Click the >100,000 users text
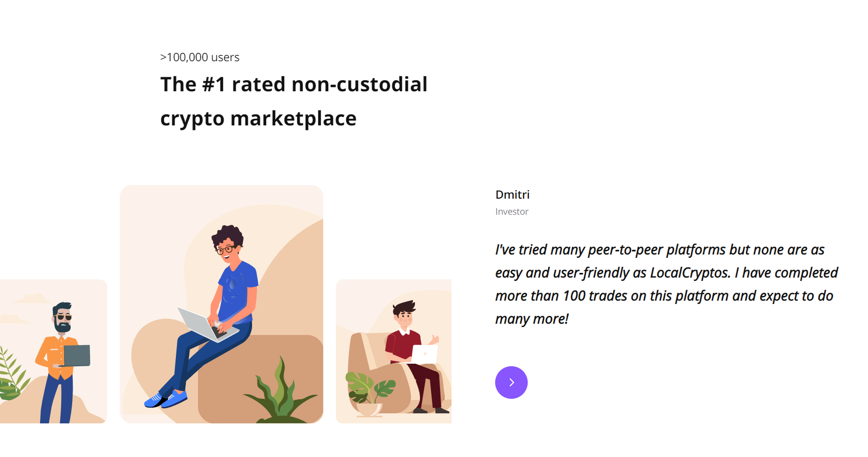This screenshot has height=457, width=868. tap(199, 57)
